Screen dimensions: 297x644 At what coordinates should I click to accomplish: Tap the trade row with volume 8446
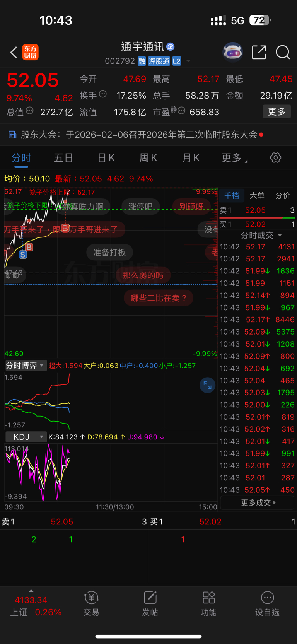click(x=257, y=319)
